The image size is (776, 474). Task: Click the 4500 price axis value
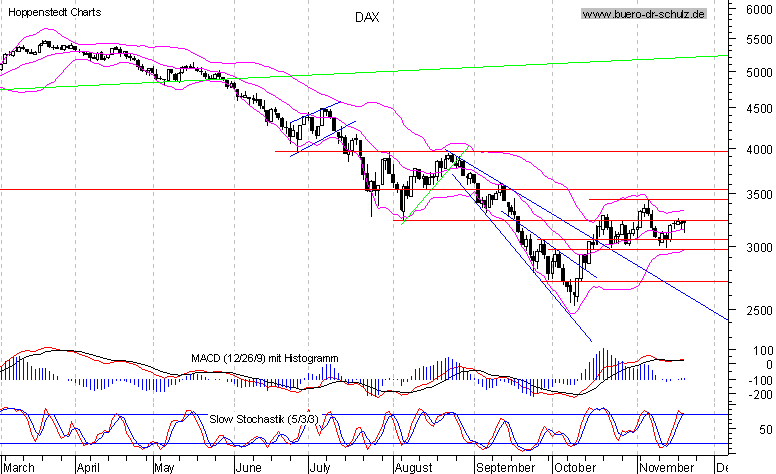759,108
